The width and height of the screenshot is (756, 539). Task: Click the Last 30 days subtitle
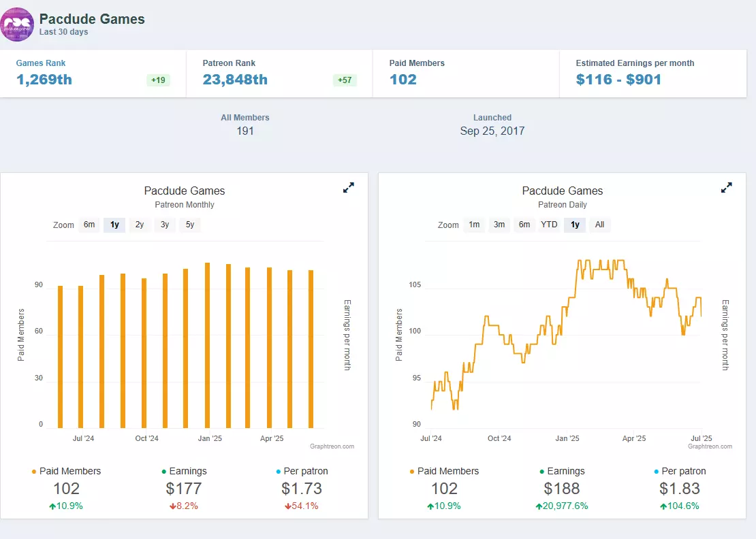63,32
